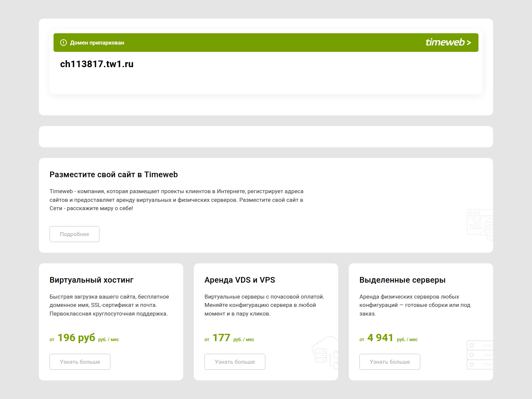Image resolution: width=532 pixels, height=399 pixels.
Task: Click the Подробнее button
Action: pos(74,234)
